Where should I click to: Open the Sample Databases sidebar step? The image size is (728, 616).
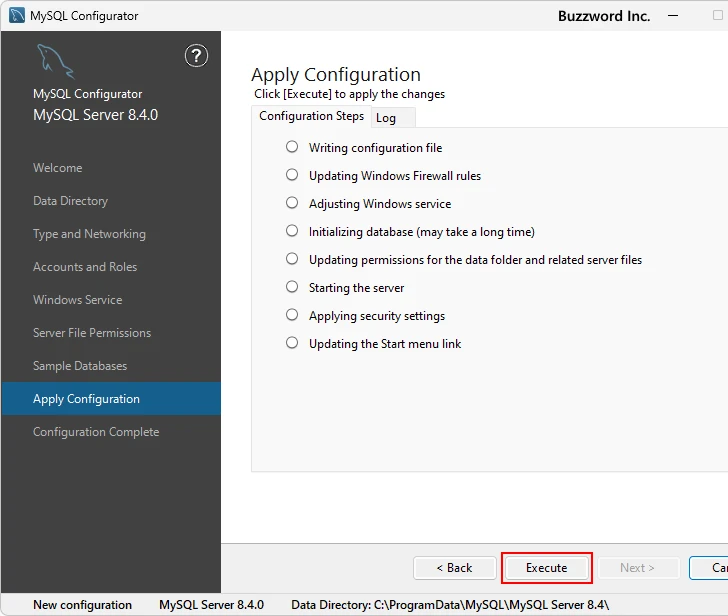80,366
